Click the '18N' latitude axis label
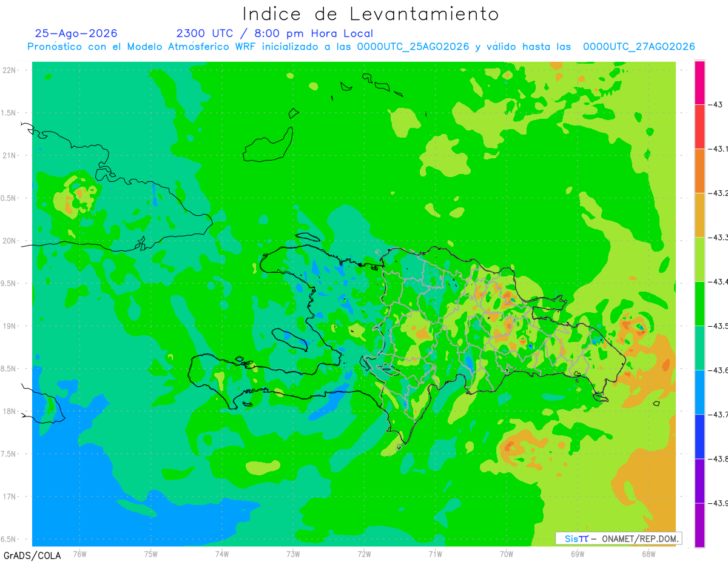The image size is (728, 562). pyautogui.click(x=9, y=411)
